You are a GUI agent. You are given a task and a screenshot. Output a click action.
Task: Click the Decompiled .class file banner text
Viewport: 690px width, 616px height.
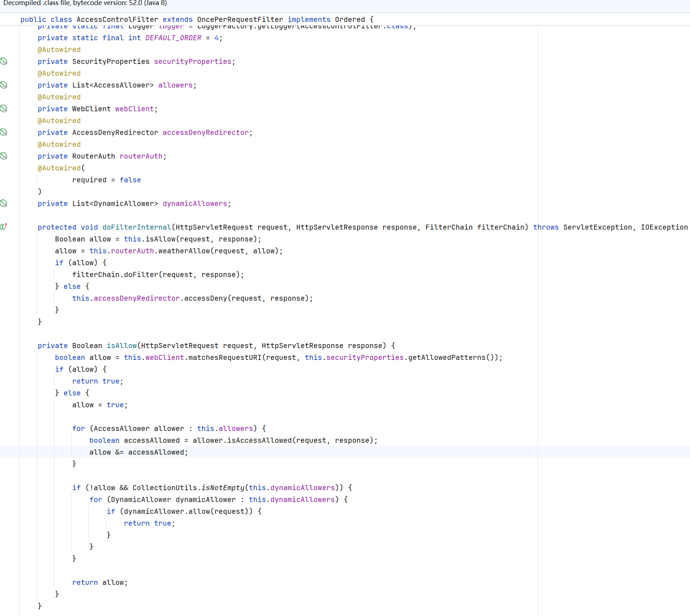pos(85,3)
